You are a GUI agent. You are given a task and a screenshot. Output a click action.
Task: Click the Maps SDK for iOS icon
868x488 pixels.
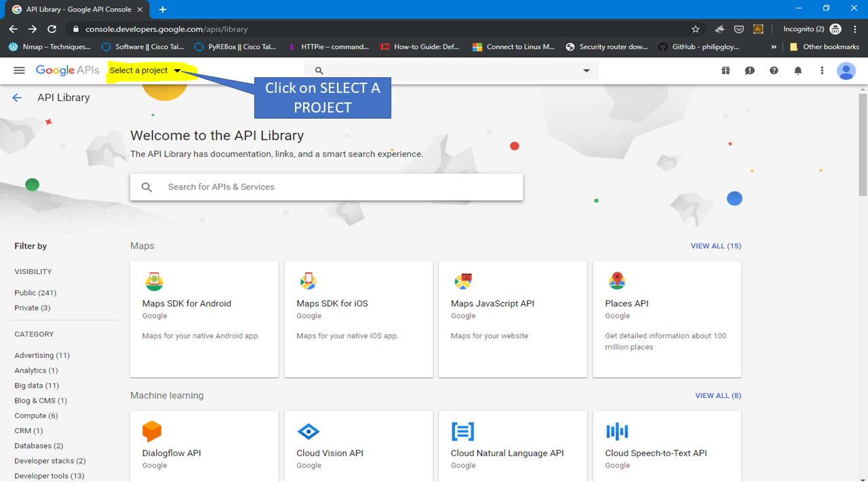coord(309,281)
